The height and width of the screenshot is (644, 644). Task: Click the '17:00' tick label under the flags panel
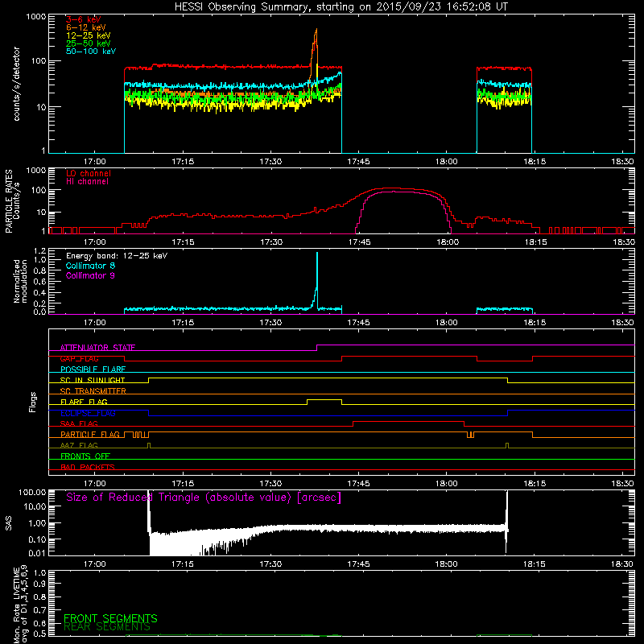pos(94,484)
